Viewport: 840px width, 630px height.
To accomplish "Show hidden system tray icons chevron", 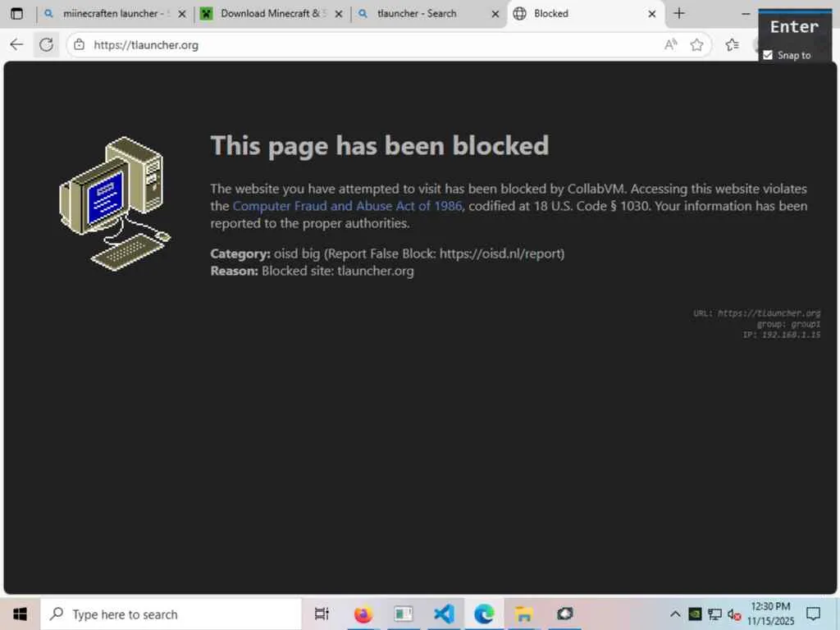I will tap(675, 614).
